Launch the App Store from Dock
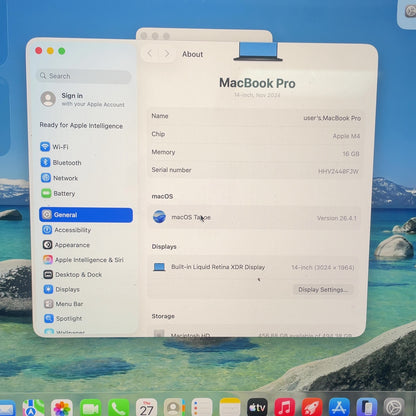Screen dimensions: 416x416 click(x=339, y=407)
